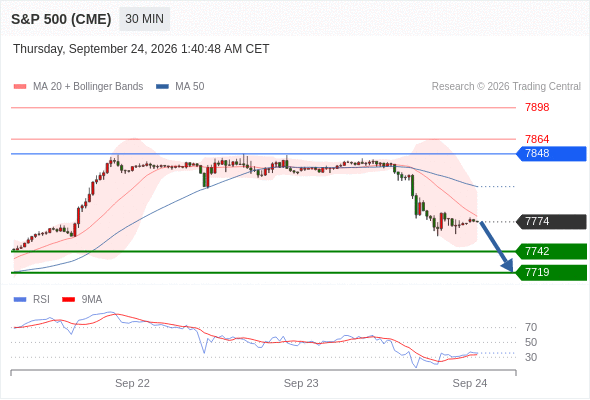Screen dimensions: 590x400
Task: Click the blue 7848 pivot price tag
Action: pyautogui.click(x=552, y=154)
